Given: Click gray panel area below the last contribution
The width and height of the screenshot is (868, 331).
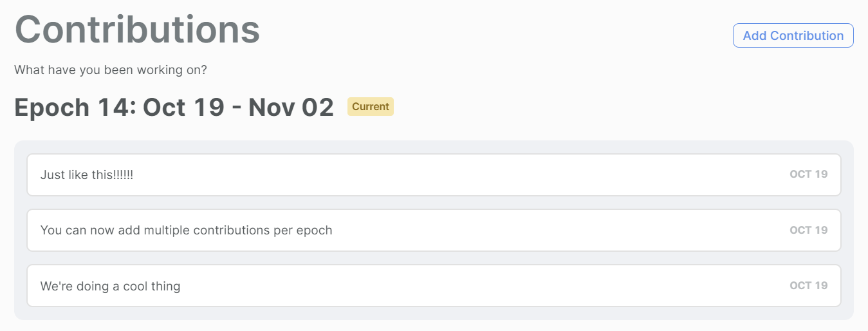Looking at the screenshot, I should [x=434, y=313].
